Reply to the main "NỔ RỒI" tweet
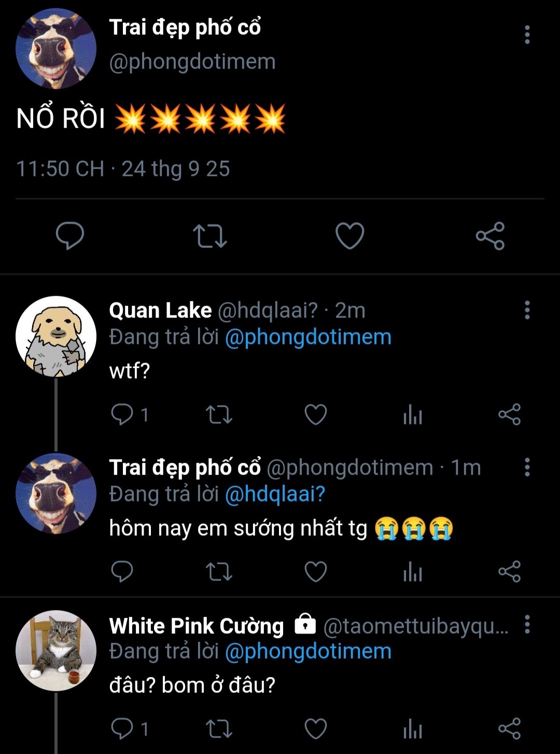 click(x=70, y=236)
